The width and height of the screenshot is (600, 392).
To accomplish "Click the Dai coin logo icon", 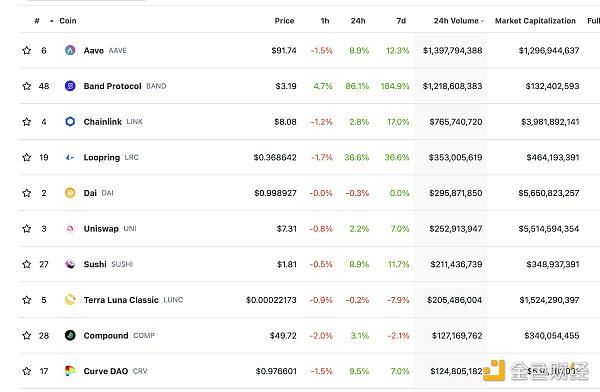I will [70, 193].
